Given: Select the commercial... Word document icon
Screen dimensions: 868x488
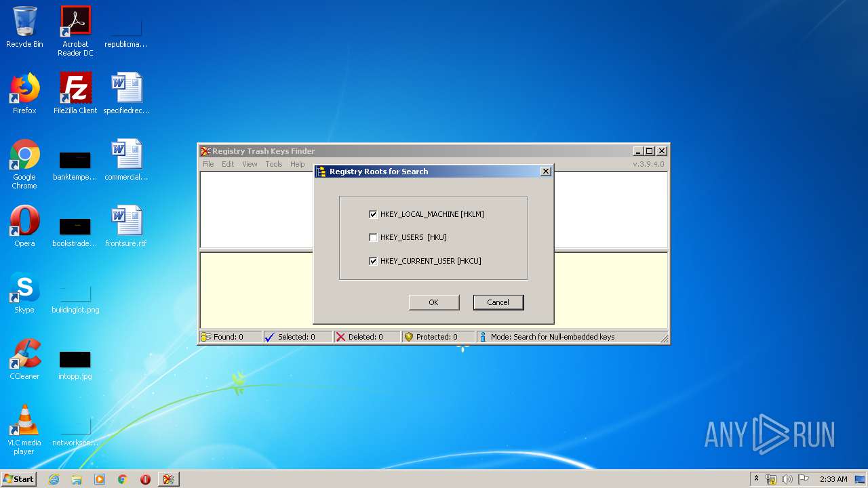Looking at the screenshot, I should coord(126,160).
